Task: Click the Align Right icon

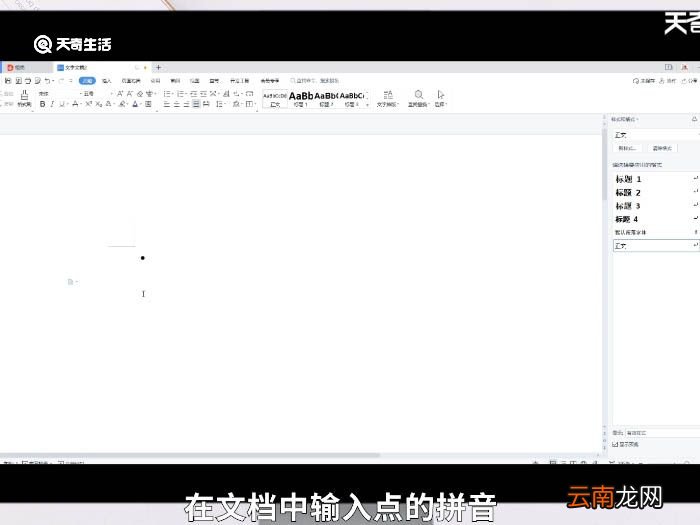Action: click(186, 104)
